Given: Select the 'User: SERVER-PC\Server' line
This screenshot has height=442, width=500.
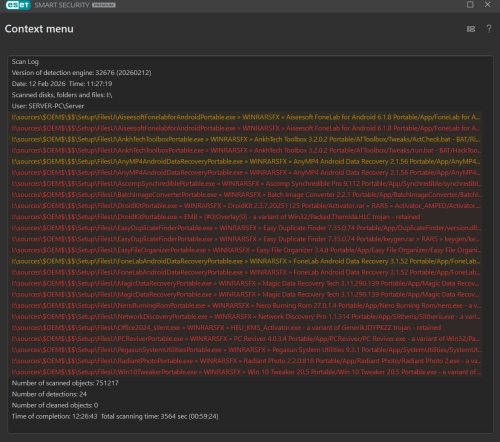Looking at the screenshot, I should point(48,106).
